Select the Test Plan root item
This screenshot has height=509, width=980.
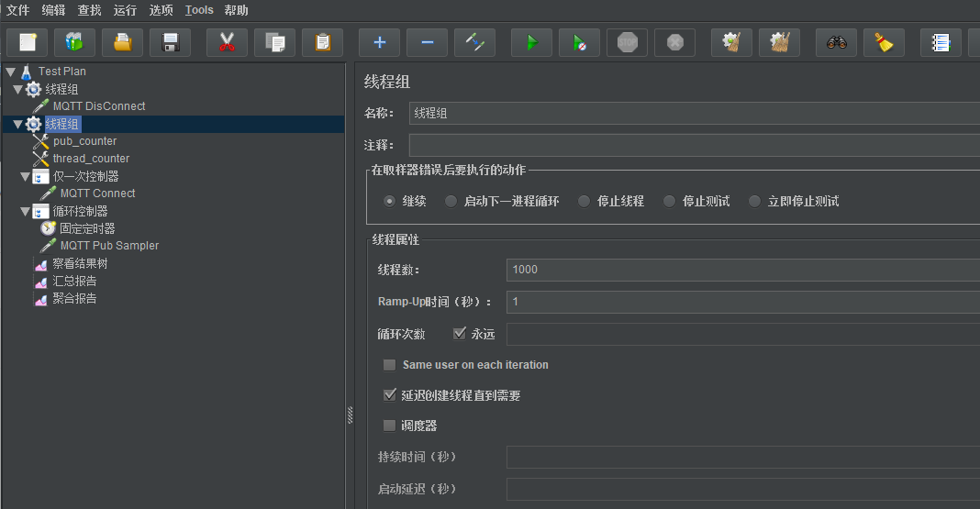[61, 72]
